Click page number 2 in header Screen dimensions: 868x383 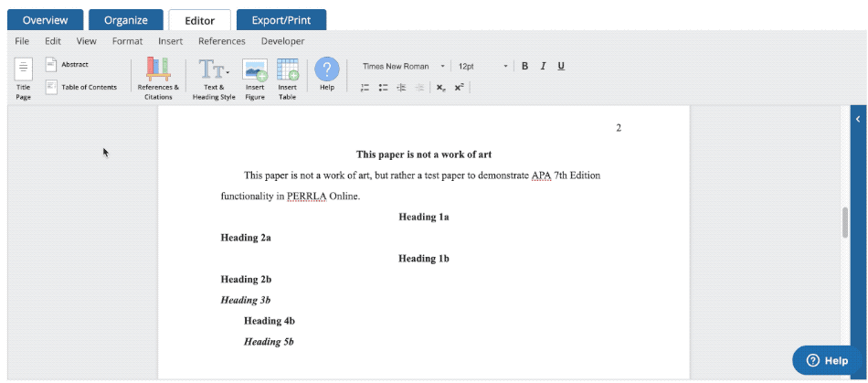[x=619, y=128]
